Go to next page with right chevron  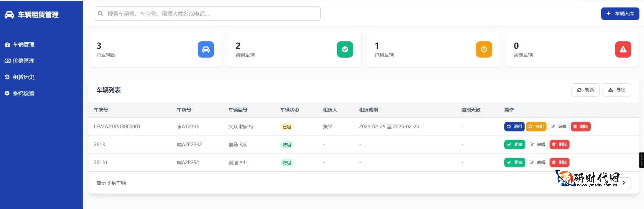point(624,183)
